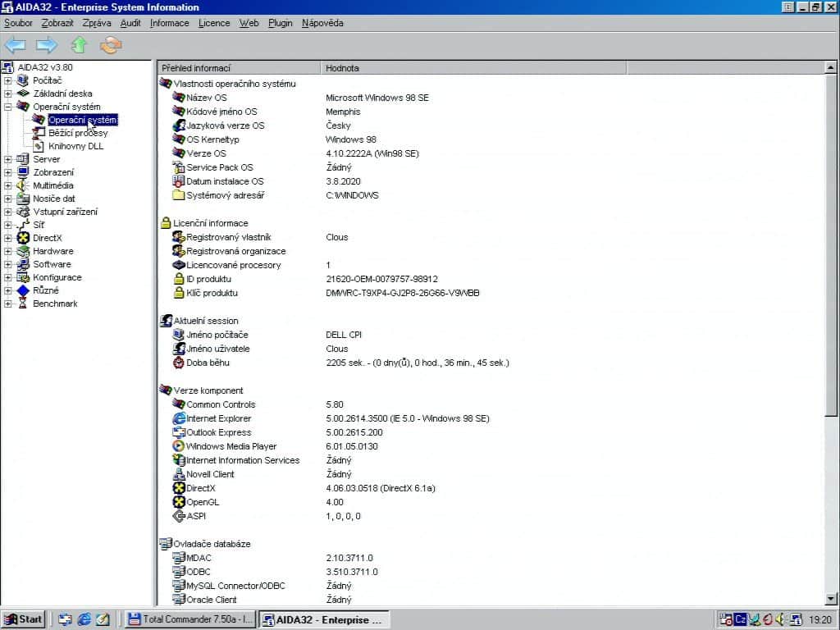Click the Vstupní zařízení icon
Image resolution: width=840 pixels, height=630 pixels.
[22, 212]
